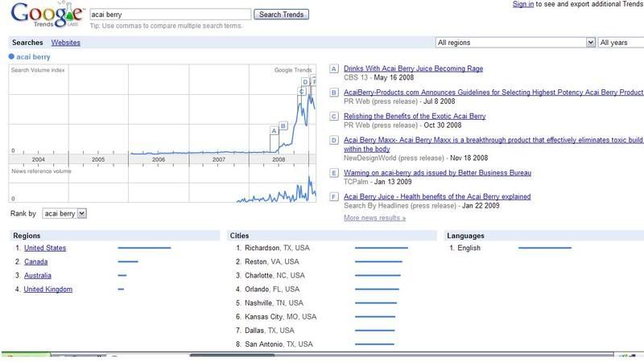Open Relishing the Benefits of Exotic Acai Berry
644x362 pixels.
[x=415, y=116]
